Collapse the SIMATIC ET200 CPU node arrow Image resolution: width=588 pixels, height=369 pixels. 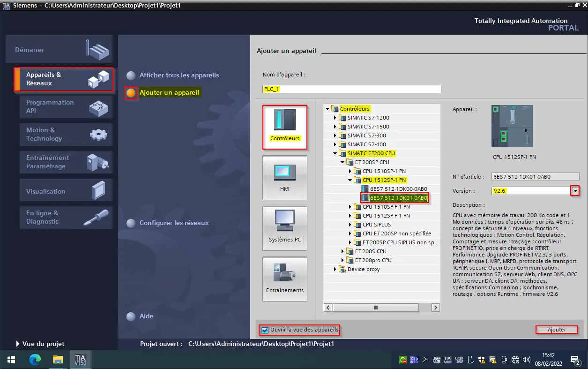335,153
